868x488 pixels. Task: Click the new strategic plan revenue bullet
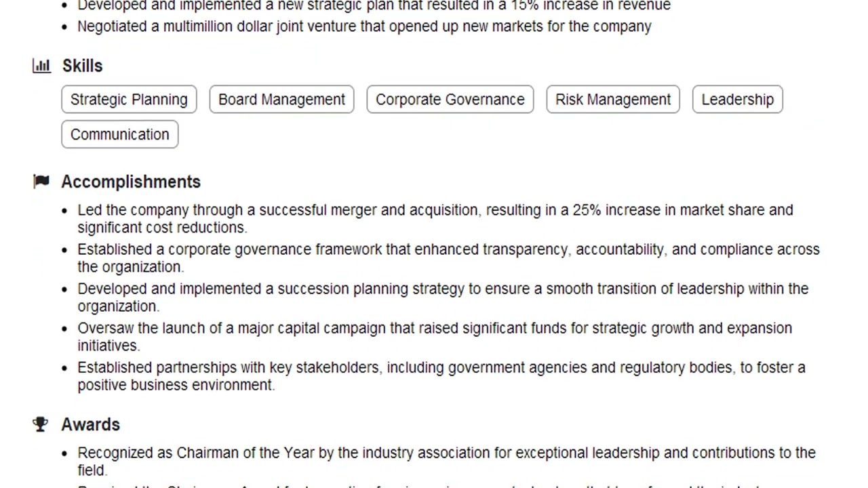coord(374,6)
